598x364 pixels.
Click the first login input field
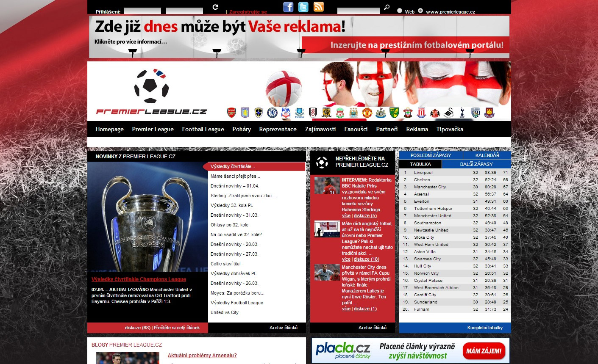pyautogui.click(x=142, y=11)
